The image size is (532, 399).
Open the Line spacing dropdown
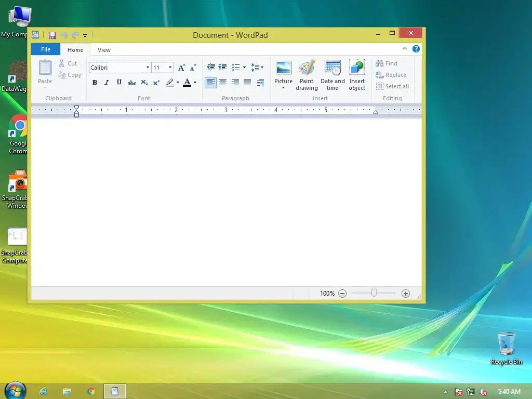(257, 67)
